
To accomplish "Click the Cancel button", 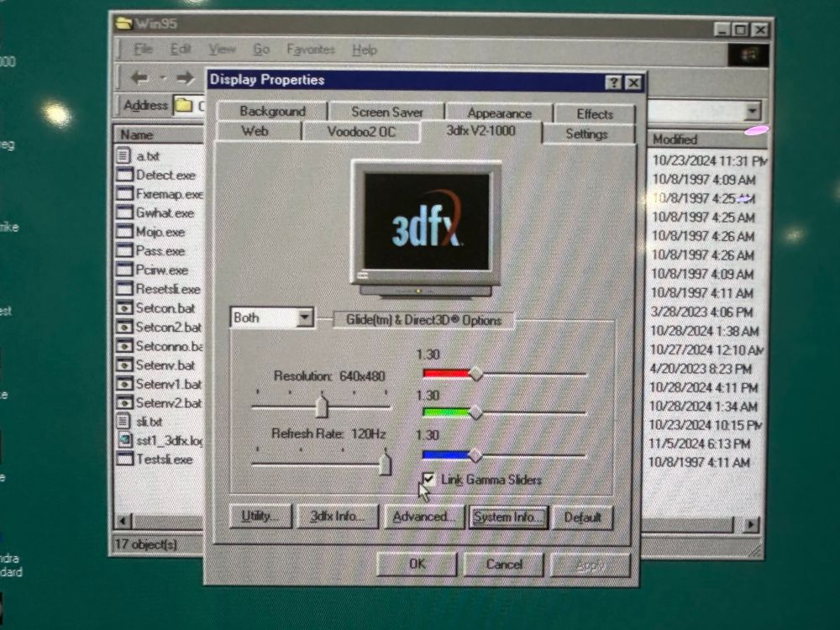I will tap(503, 564).
